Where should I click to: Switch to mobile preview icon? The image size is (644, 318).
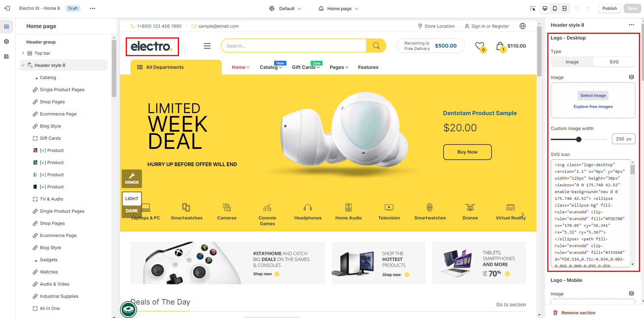tap(555, 8)
